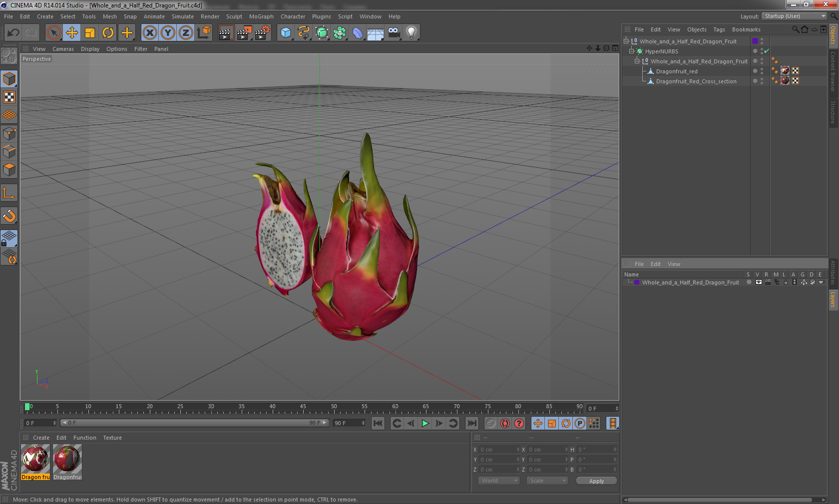Toggle the Enable Axis tool
The width and height of the screenshot is (839, 504).
[x=9, y=193]
